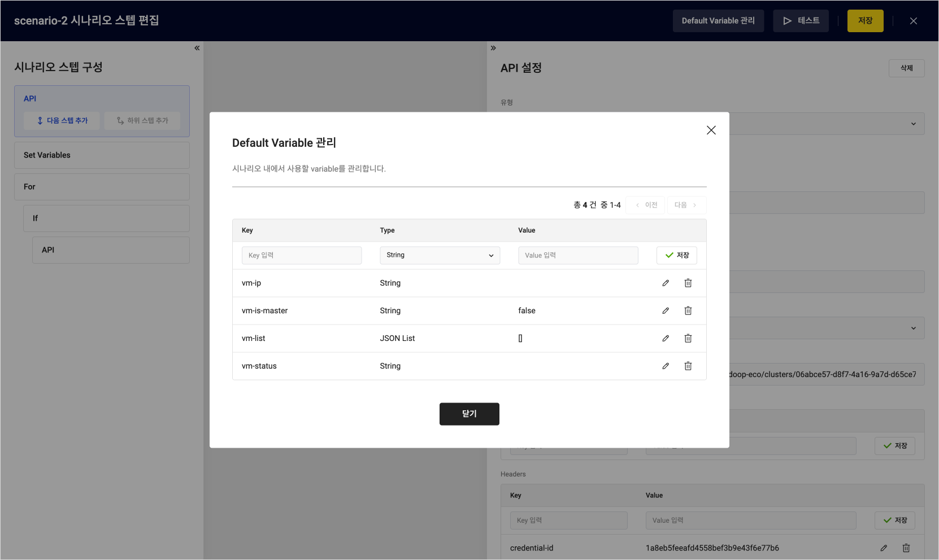Click the 저장 button above the Headers section
The image size is (939, 560).
pos(895,446)
